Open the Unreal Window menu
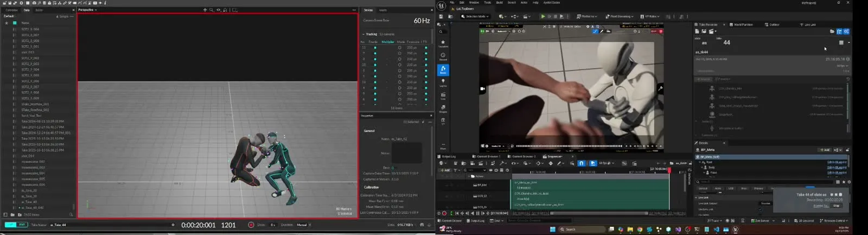The image size is (868, 235). (x=474, y=3)
